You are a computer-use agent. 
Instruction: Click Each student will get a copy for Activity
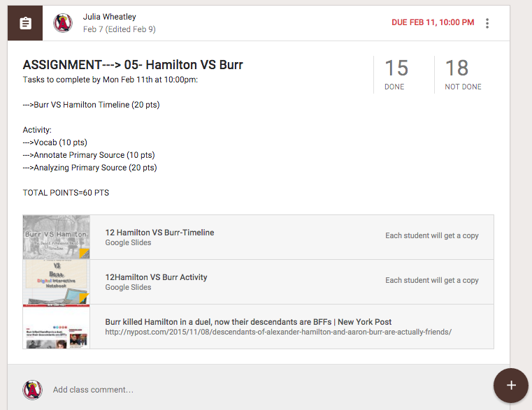pyautogui.click(x=431, y=280)
